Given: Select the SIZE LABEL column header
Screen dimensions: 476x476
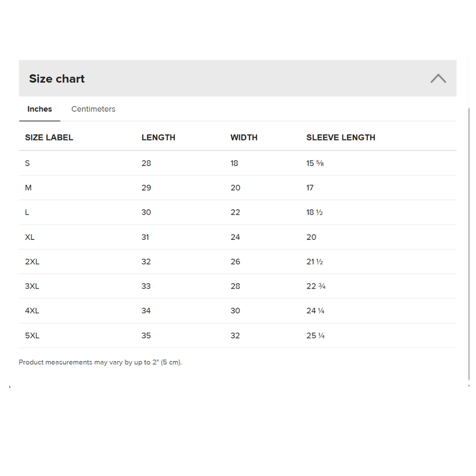Looking at the screenshot, I should pyautogui.click(x=49, y=137).
